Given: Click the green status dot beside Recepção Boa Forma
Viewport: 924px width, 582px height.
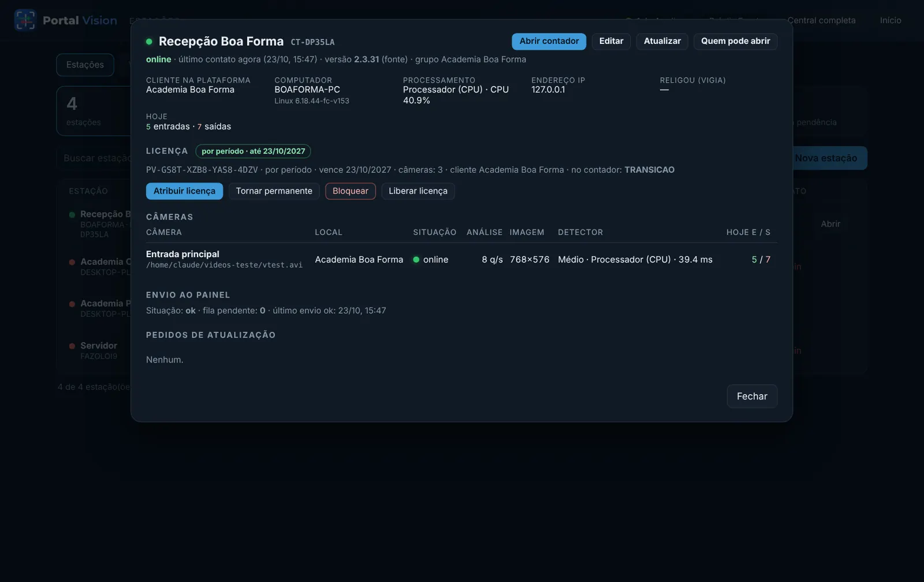Looking at the screenshot, I should [149, 42].
